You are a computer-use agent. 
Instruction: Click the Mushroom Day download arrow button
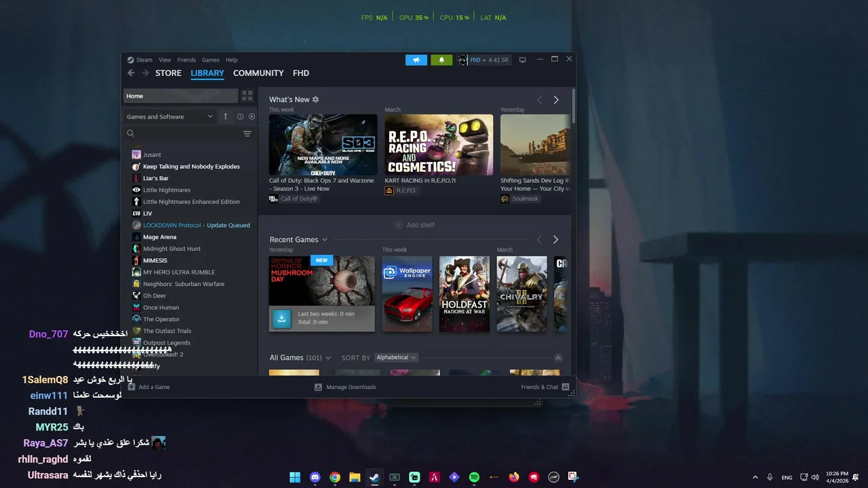point(281,318)
